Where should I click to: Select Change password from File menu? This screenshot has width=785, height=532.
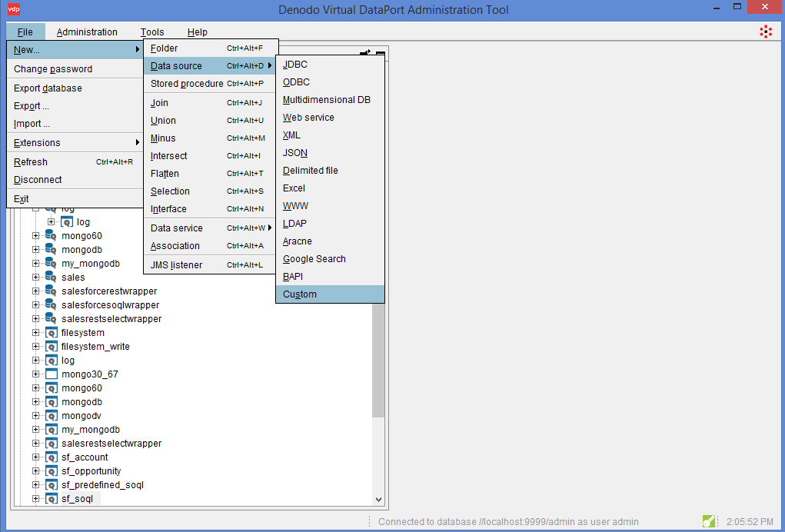[x=75, y=69]
